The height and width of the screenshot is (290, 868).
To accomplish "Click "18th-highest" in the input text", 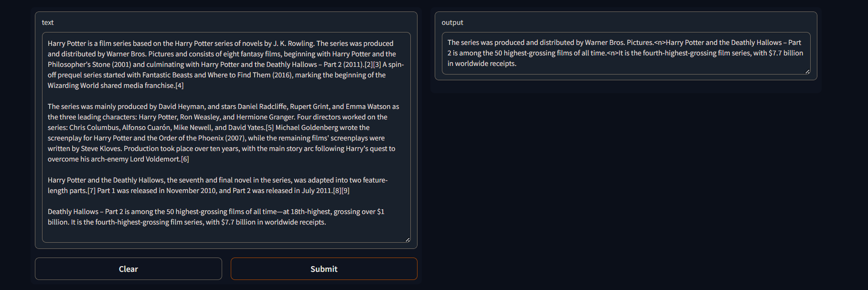I will 310,212.
